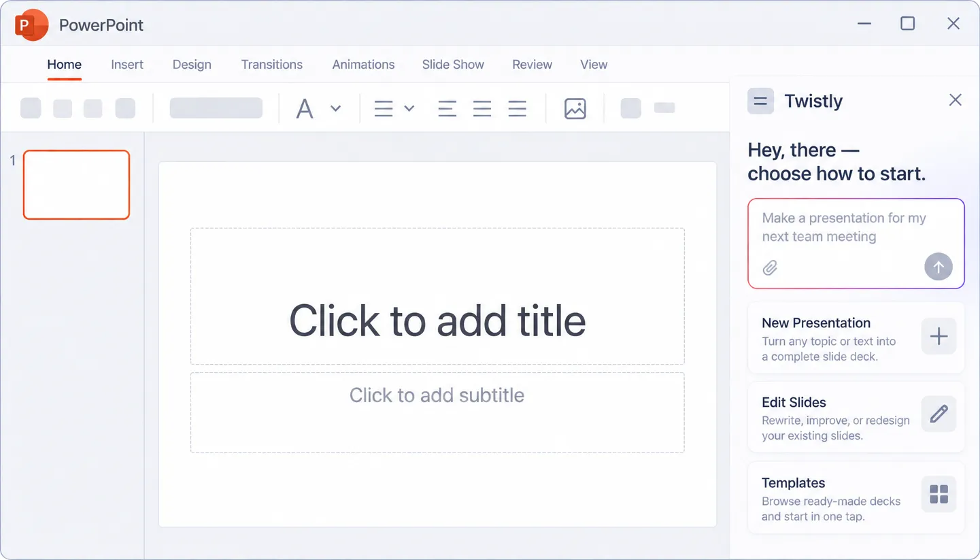Click the PowerPoint logo in the title bar
The image size is (980, 560).
coord(31,25)
